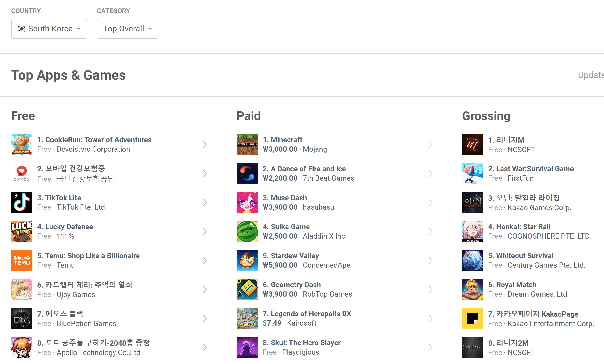This screenshot has width=604, height=364.
Task: Select the Suika Game watermelon icon
Action: point(247,231)
